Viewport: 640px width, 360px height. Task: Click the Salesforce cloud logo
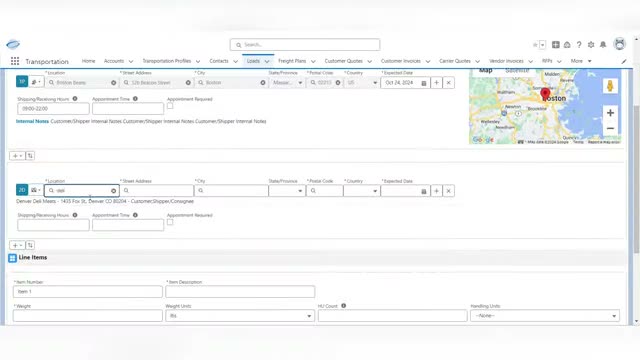click(13, 44)
